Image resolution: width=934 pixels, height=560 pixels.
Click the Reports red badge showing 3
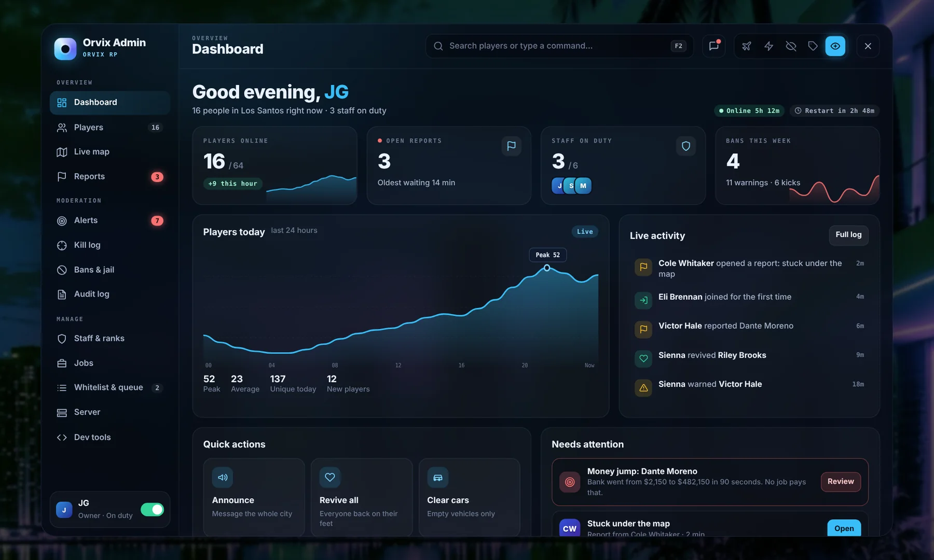(x=157, y=177)
